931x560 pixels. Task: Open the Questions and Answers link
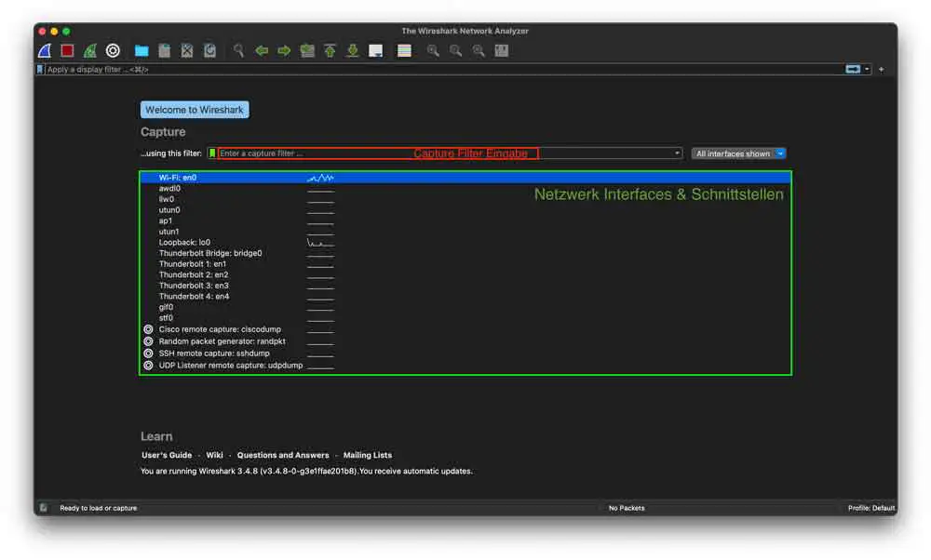click(283, 455)
